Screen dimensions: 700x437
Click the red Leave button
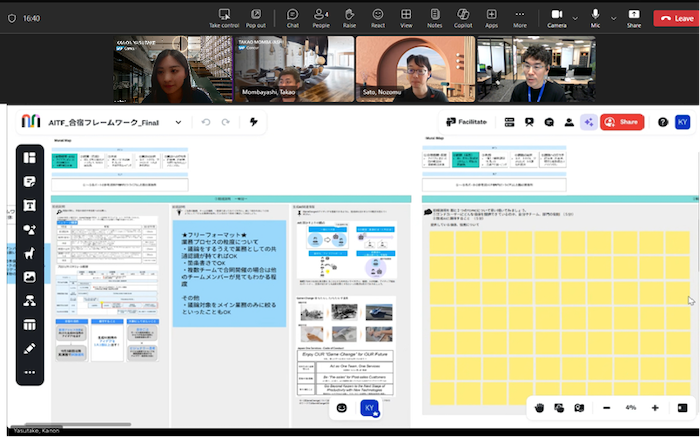click(x=674, y=17)
